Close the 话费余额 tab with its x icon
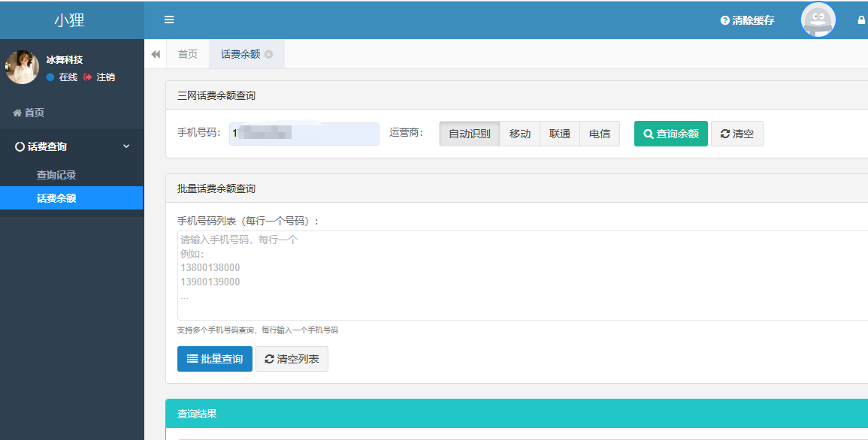Screen dimensions: 868x440 pos(269,54)
